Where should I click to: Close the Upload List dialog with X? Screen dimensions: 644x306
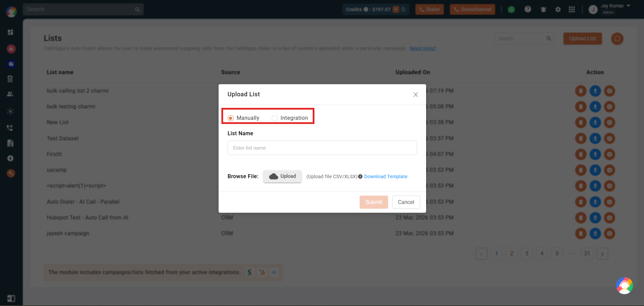tap(416, 95)
